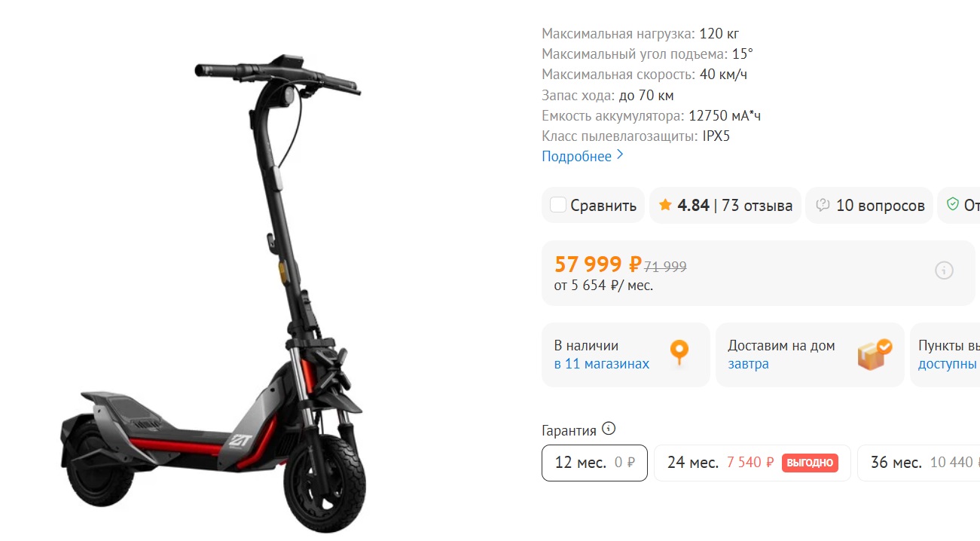980x541 pixels.
Task: Open the electric scooter product image
Action: point(214,292)
